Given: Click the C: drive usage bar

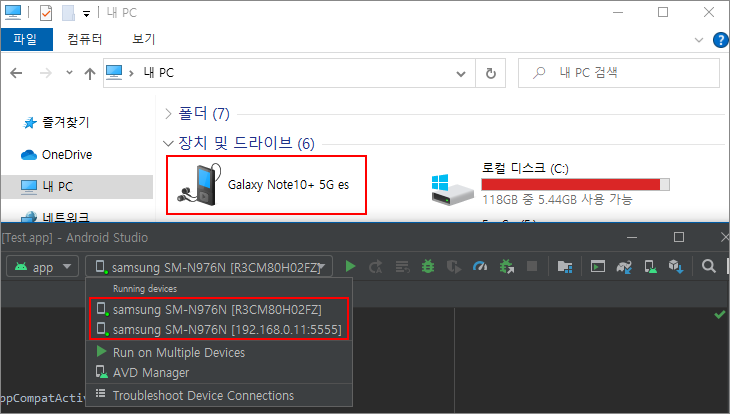Looking at the screenshot, I should [575, 185].
